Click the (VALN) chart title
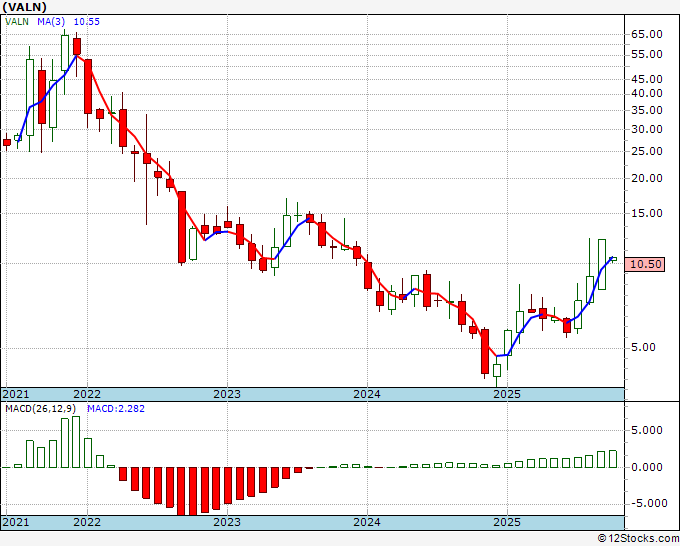Viewport: 680px width, 546px height. coord(24,7)
